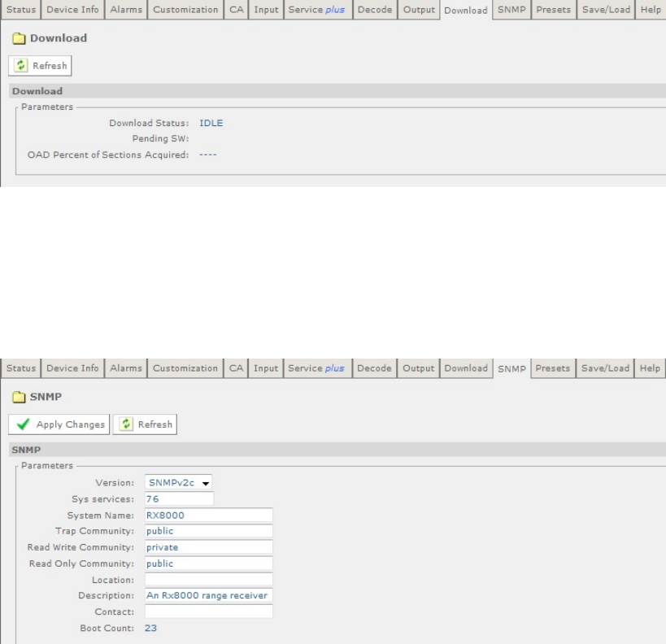Open CA tab in Download page
The width and height of the screenshot is (666, 644).
(237, 9)
